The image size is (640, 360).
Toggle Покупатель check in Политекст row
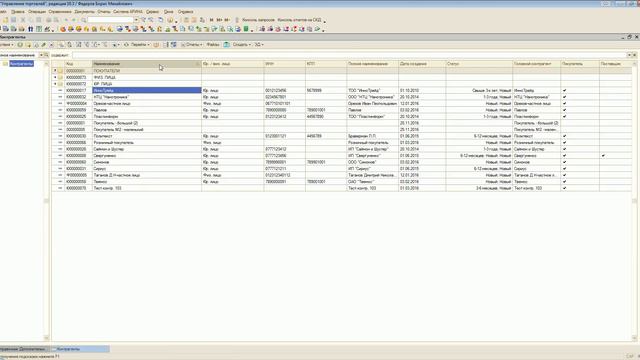coord(564,136)
